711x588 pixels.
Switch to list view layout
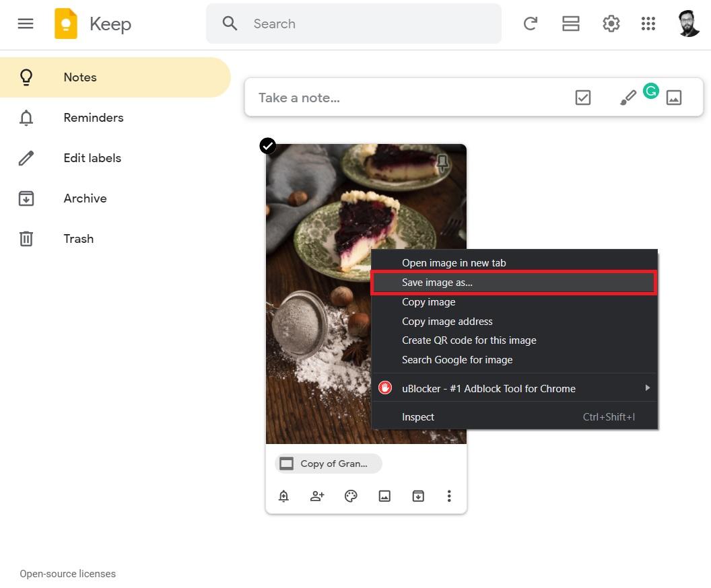pyautogui.click(x=571, y=24)
